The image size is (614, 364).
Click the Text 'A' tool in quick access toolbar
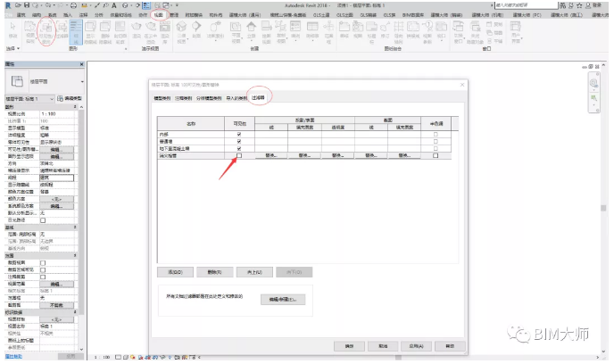tap(114, 5)
